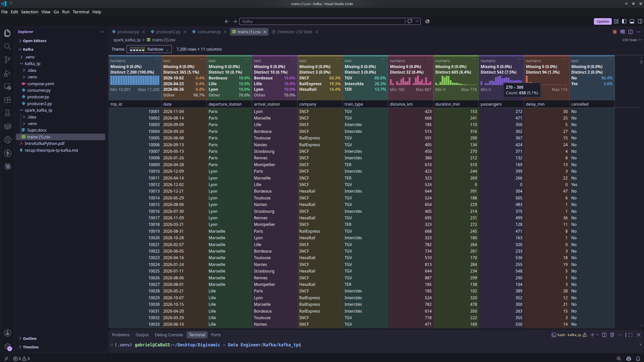The height and width of the screenshot is (362, 644).
Task: Open the remote window indicator in status bar
Action: (6, 358)
